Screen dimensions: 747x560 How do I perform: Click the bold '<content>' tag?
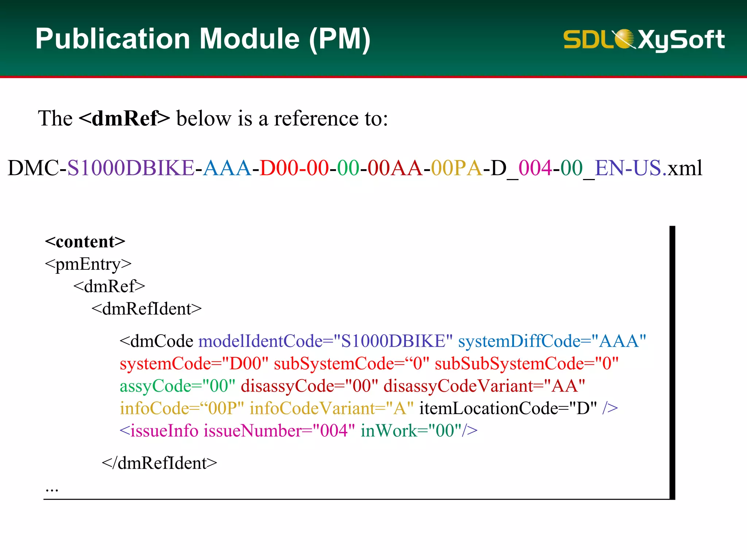[85, 242]
